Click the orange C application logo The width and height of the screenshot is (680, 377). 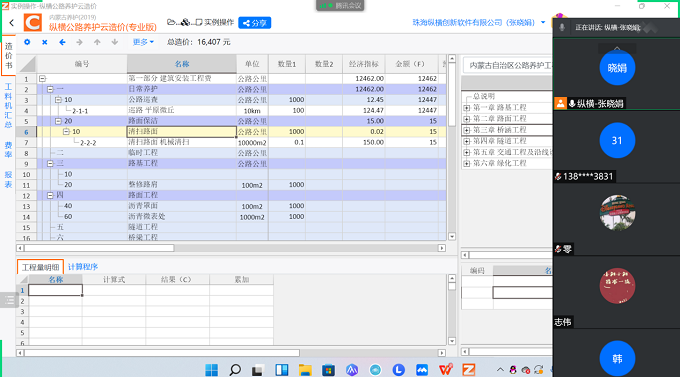[33, 23]
